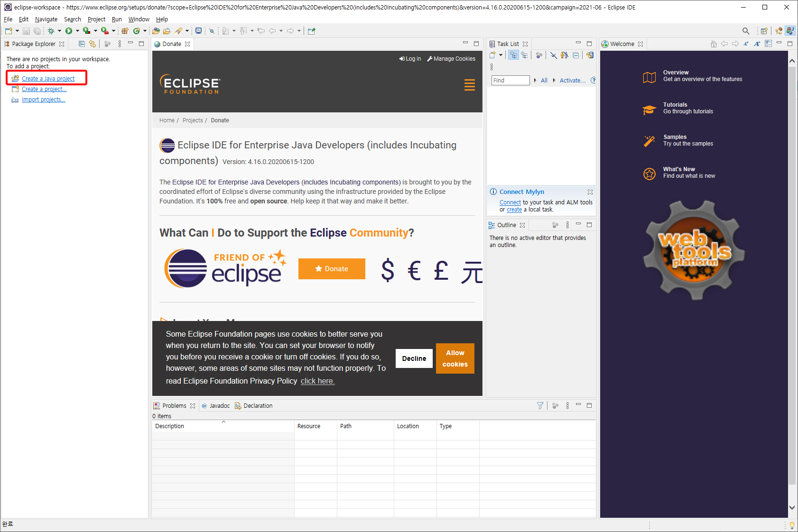Click the New Java Package icon
798x532 pixels.
[125, 31]
